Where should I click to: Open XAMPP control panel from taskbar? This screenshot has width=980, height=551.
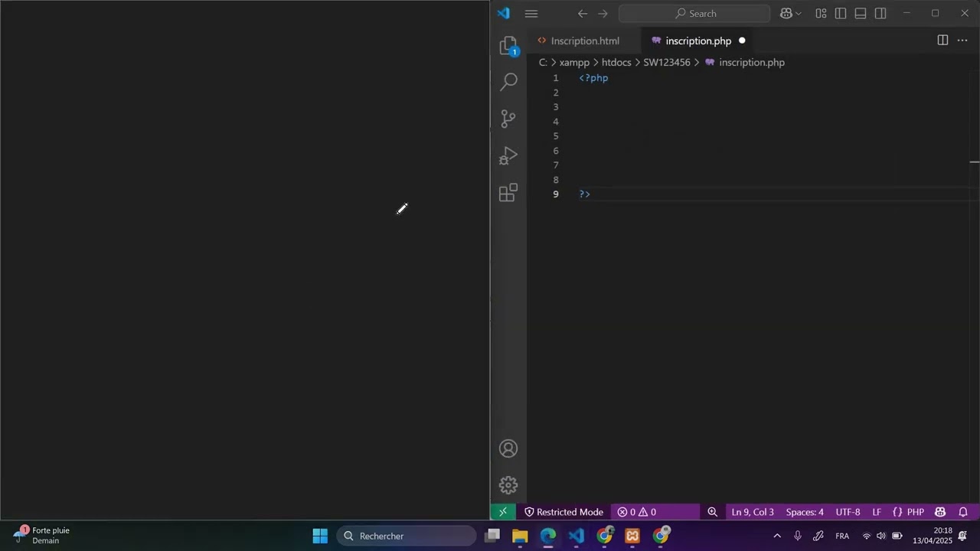pyautogui.click(x=632, y=536)
